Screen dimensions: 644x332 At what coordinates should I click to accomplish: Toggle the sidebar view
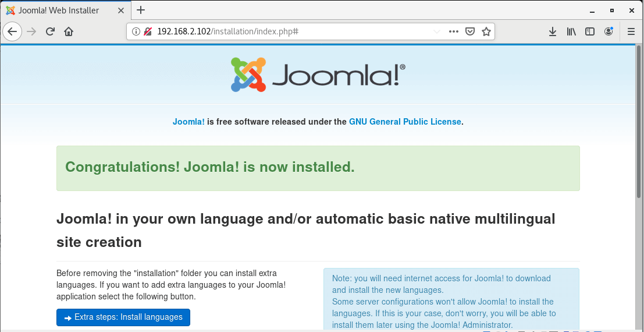(x=590, y=31)
